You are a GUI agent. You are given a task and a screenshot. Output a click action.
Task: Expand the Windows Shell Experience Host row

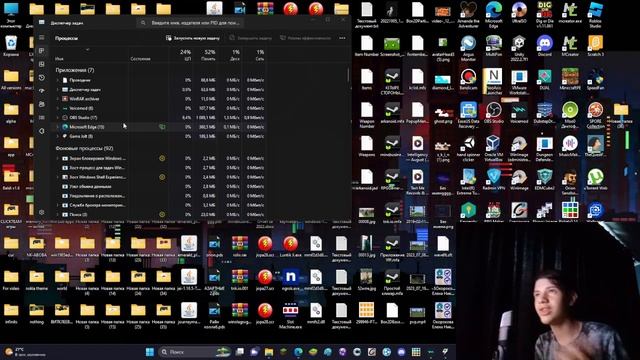(x=57, y=177)
